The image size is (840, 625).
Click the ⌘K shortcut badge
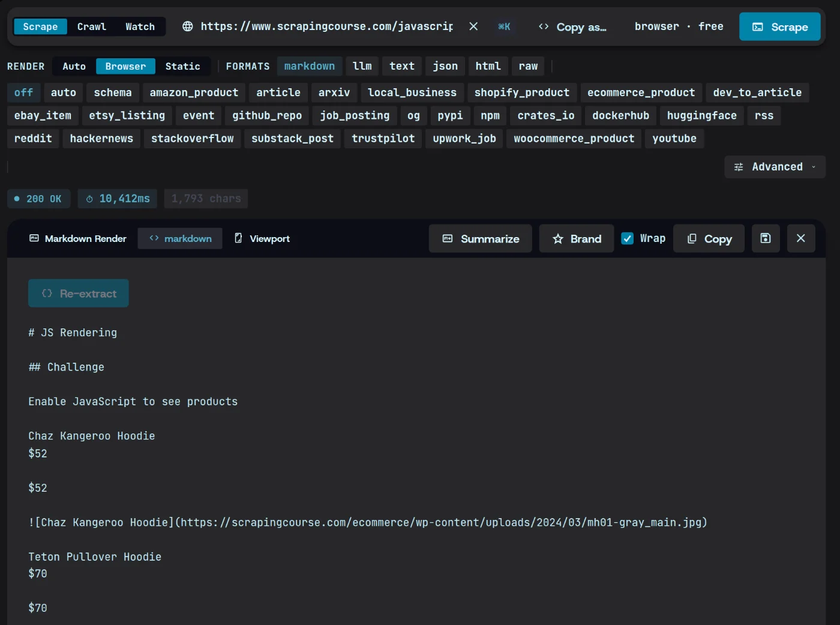tap(504, 26)
